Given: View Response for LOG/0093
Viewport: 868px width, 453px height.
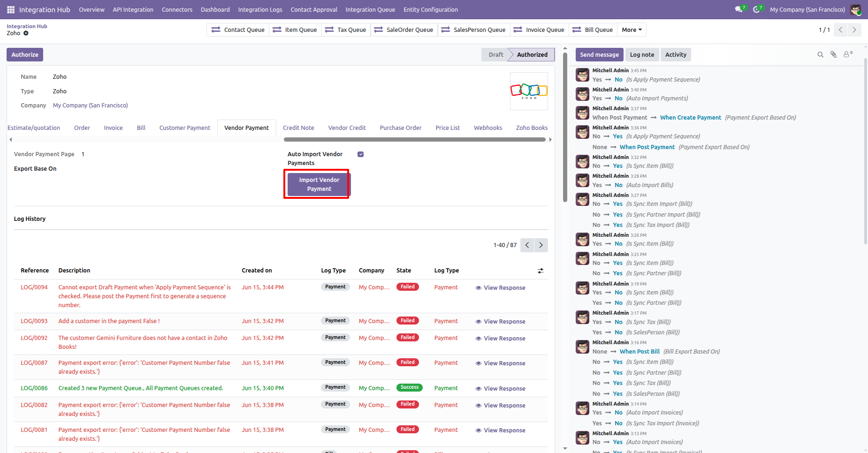Looking at the screenshot, I should [x=500, y=322].
